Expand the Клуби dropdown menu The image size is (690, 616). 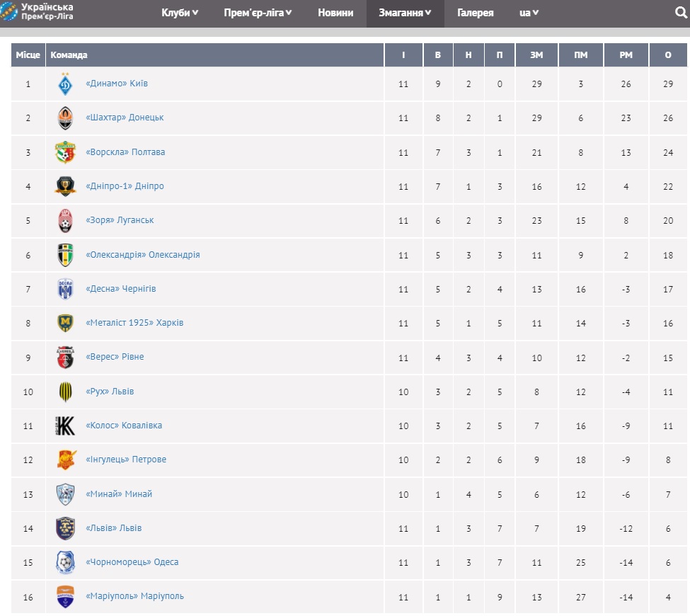180,13
